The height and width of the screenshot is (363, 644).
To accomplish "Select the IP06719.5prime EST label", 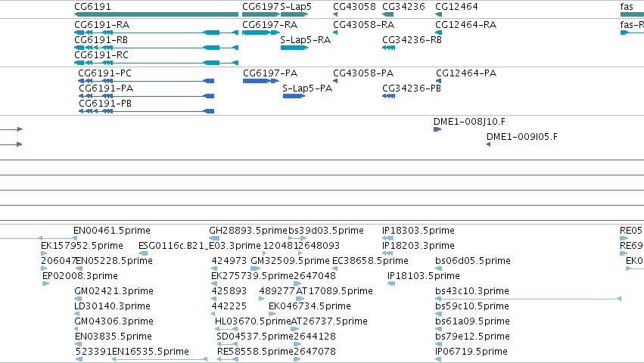I will coord(471,352).
